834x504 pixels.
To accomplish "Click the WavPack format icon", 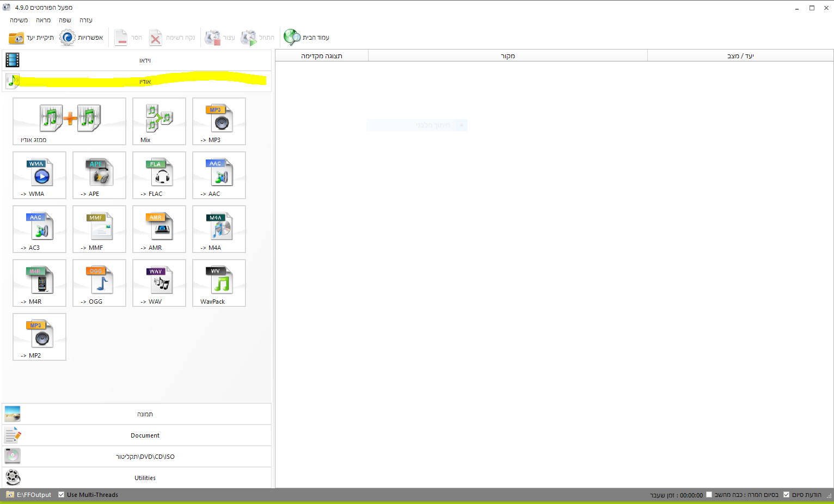I will [219, 283].
